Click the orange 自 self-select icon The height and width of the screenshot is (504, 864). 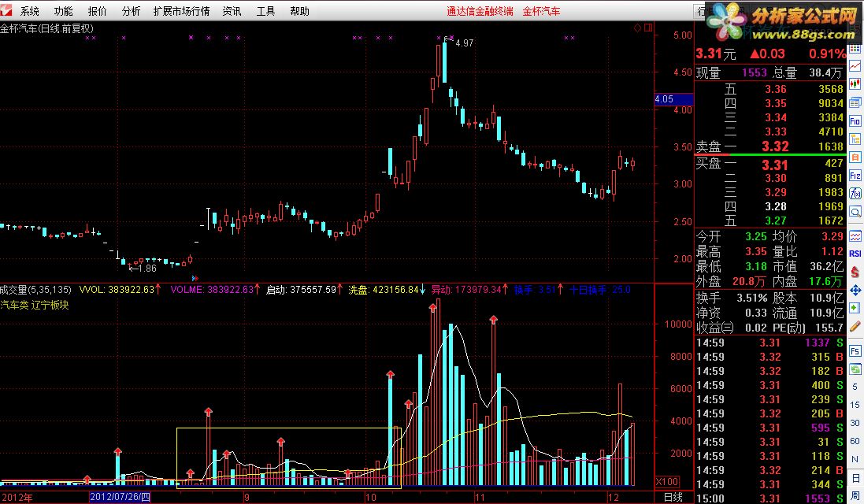point(855,157)
